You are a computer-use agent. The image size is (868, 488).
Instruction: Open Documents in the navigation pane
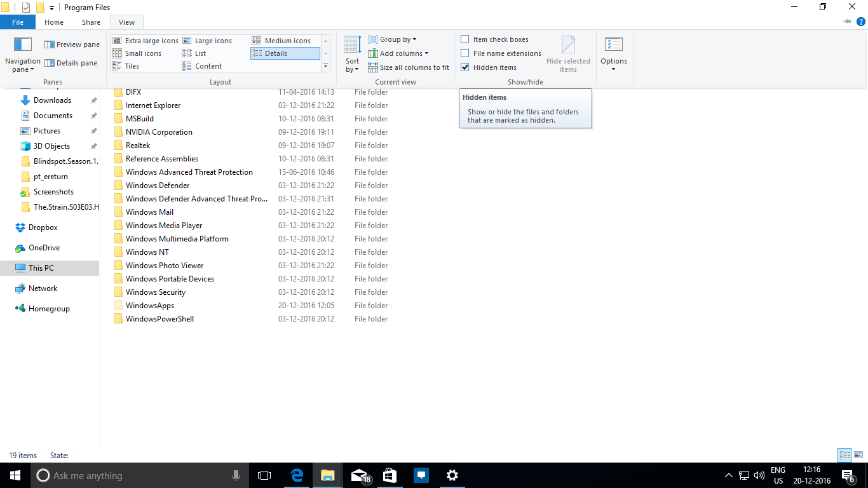(x=53, y=116)
